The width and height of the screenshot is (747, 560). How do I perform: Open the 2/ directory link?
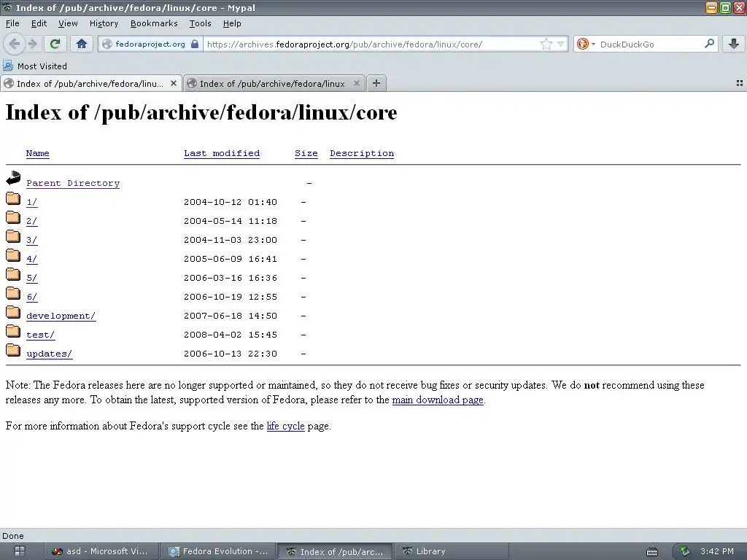31,222
